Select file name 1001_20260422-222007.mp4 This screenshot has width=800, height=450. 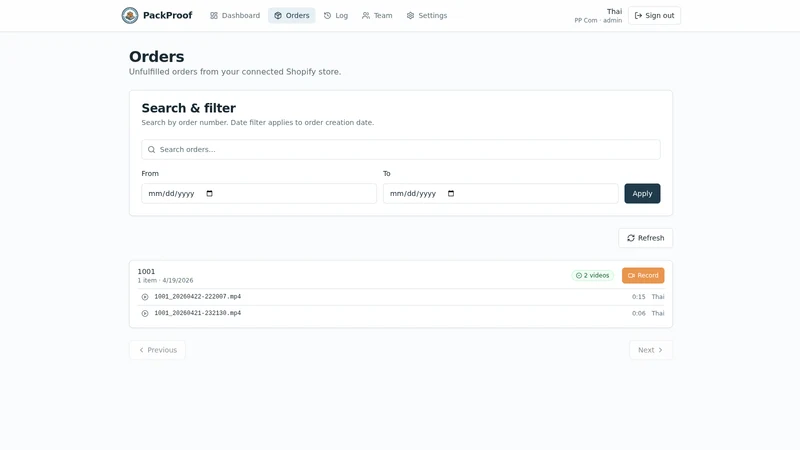point(197,296)
